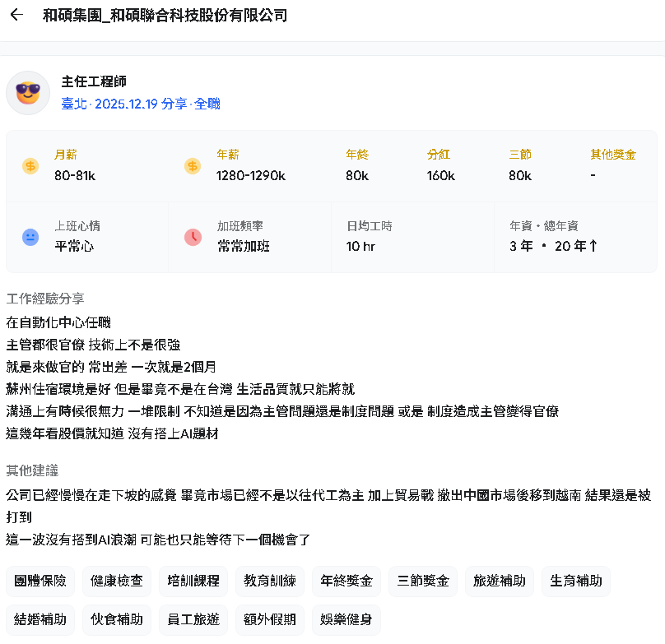Select the 額外假期 benefit tag
Screen dimensions: 665x644
click(270, 619)
